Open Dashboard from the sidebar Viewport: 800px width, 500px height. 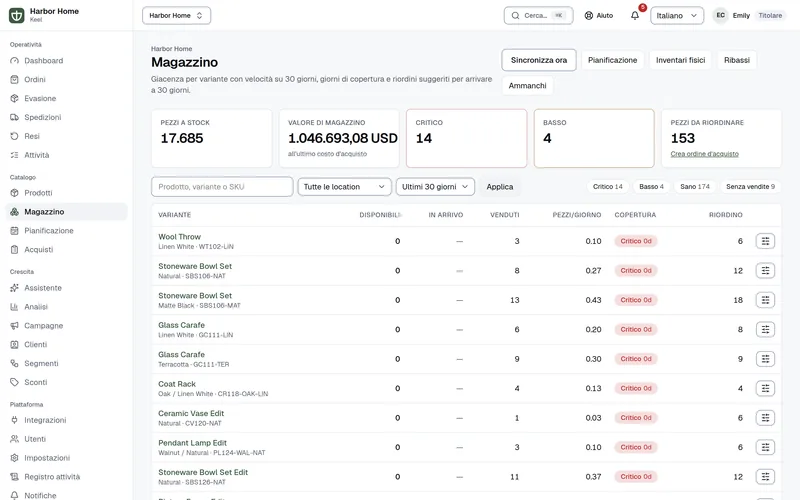point(66,61)
